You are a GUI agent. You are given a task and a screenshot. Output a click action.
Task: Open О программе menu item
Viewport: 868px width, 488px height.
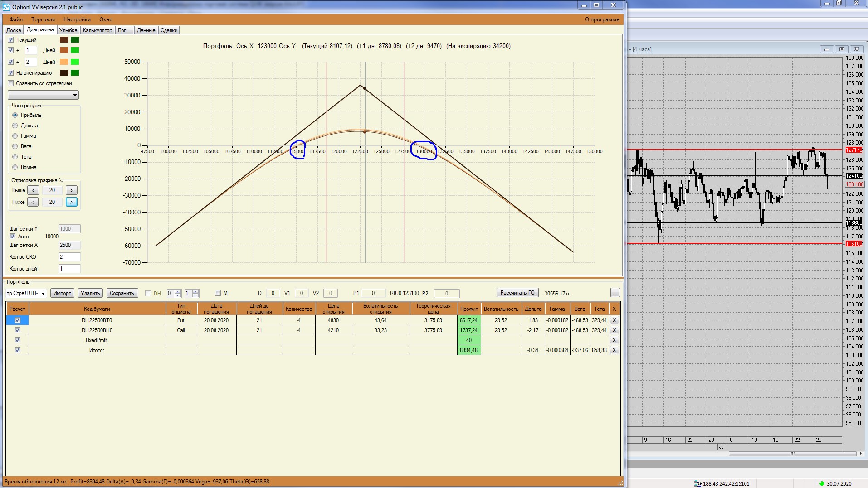(x=602, y=19)
